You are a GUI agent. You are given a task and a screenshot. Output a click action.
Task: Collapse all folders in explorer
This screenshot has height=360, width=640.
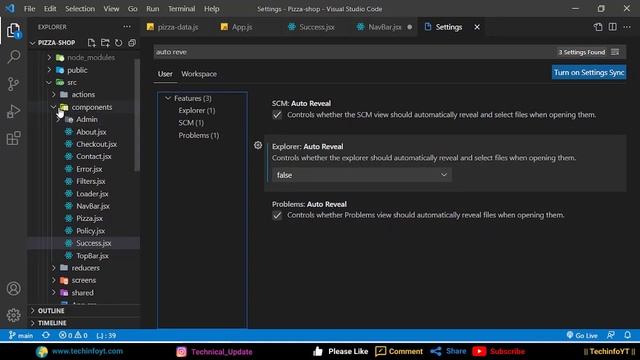click(x=132, y=42)
